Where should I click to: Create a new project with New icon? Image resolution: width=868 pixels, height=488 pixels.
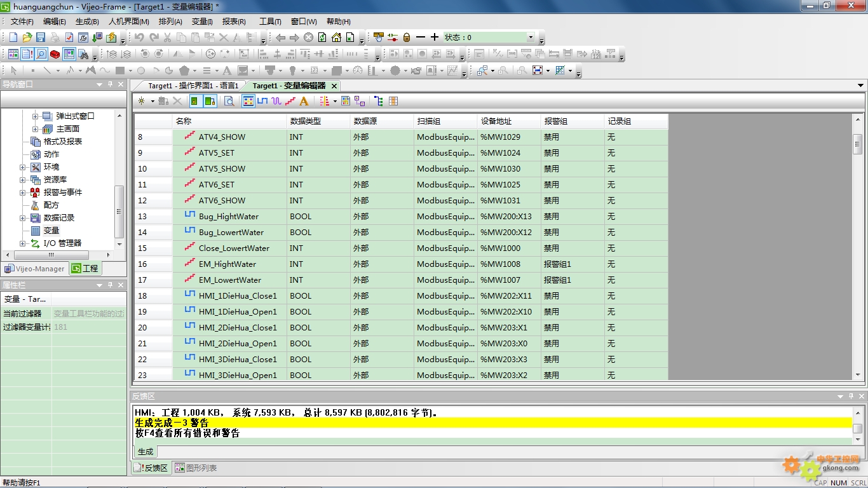13,37
